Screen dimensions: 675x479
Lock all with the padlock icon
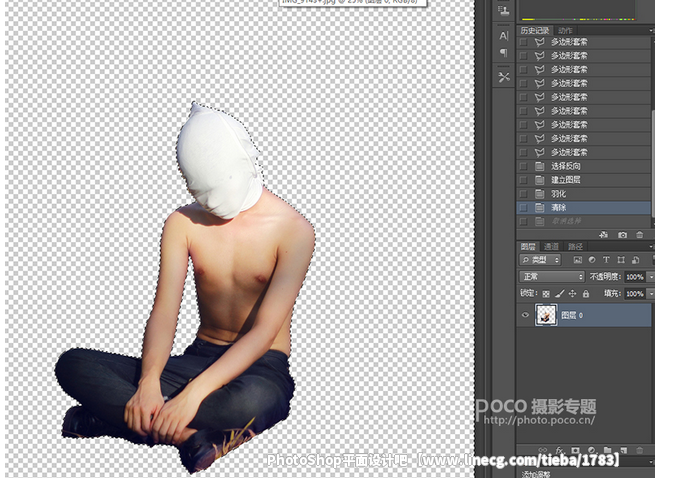coord(586,294)
